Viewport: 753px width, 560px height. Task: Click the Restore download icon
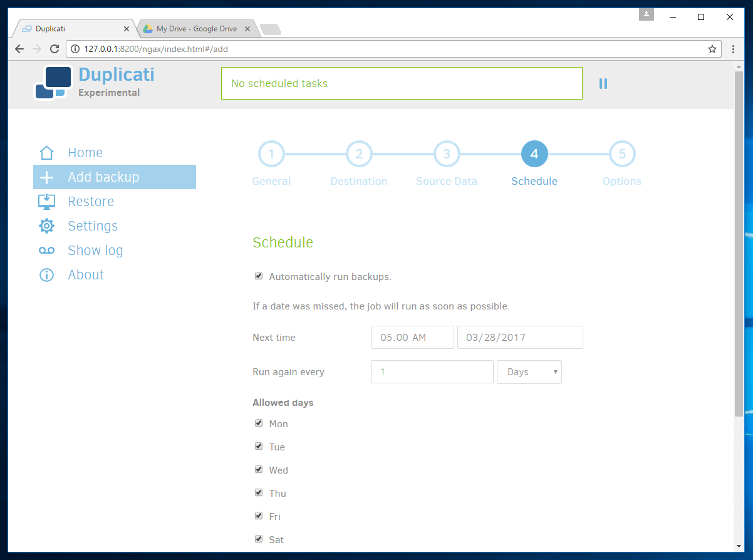(x=46, y=202)
